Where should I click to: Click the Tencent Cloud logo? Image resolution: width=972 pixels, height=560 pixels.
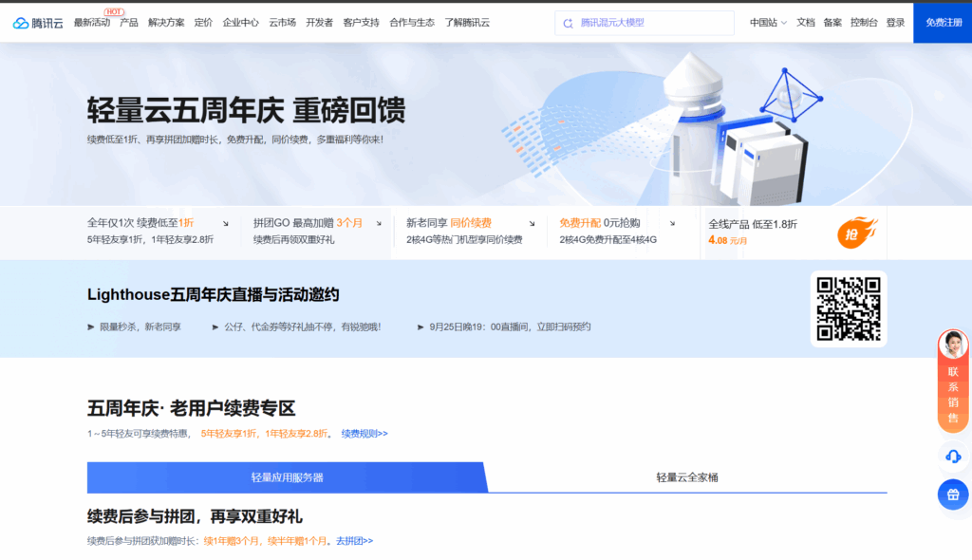[x=38, y=23]
